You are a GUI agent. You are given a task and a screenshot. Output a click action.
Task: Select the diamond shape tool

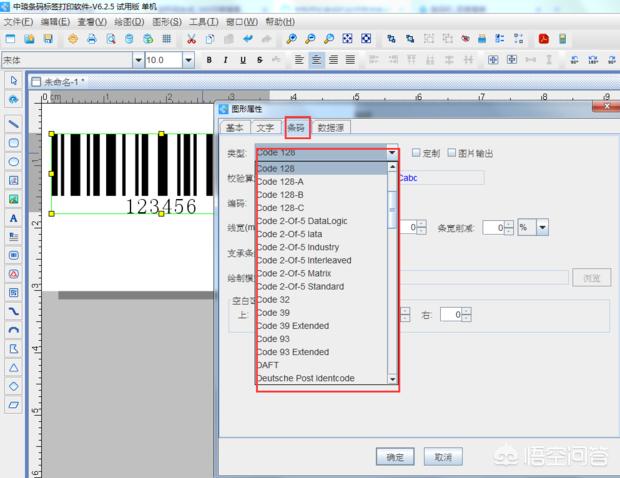point(14,386)
